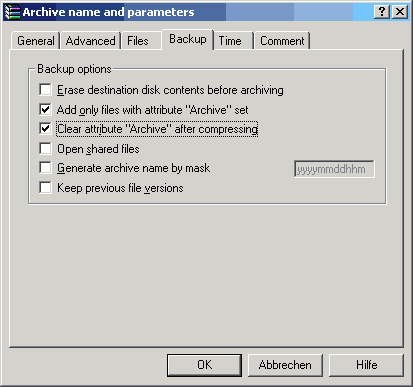Confirm with the OK button

click(x=204, y=365)
